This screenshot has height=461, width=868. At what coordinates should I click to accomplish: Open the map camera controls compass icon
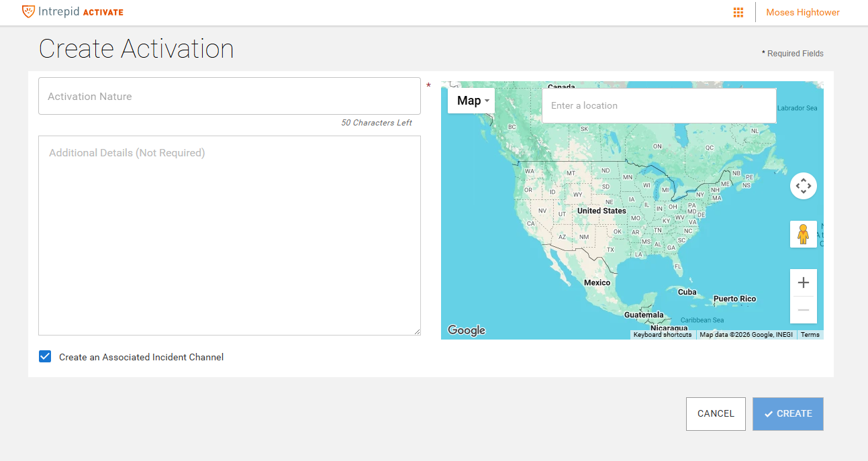pos(804,186)
